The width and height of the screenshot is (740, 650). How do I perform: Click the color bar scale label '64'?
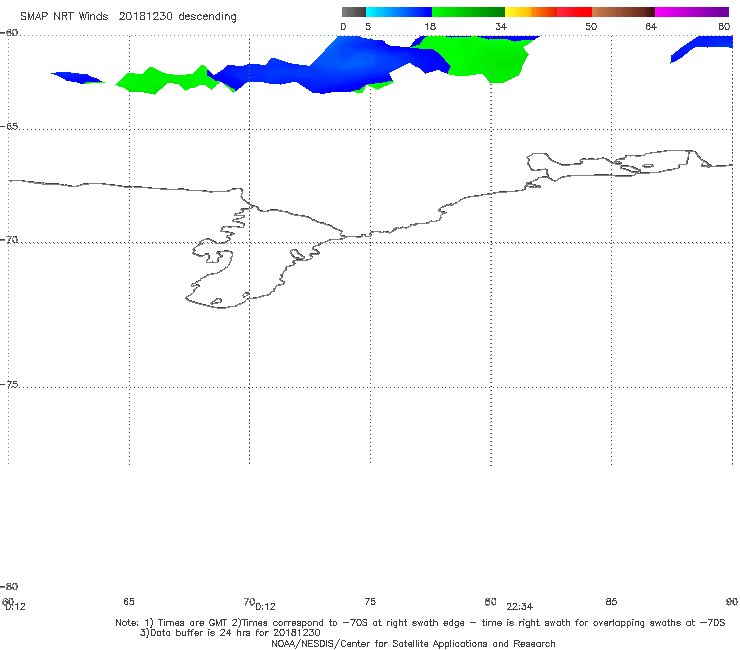point(651,26)
